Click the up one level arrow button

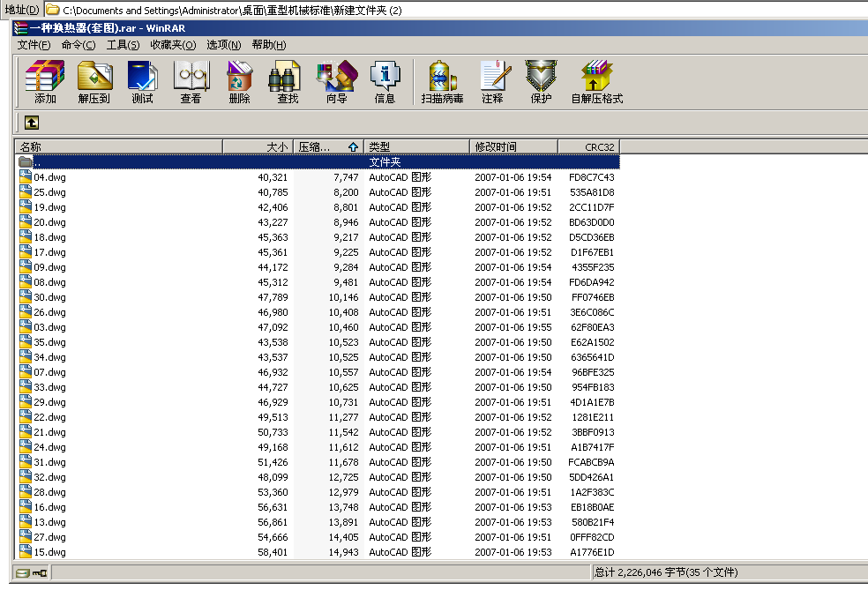pos(32,123)
